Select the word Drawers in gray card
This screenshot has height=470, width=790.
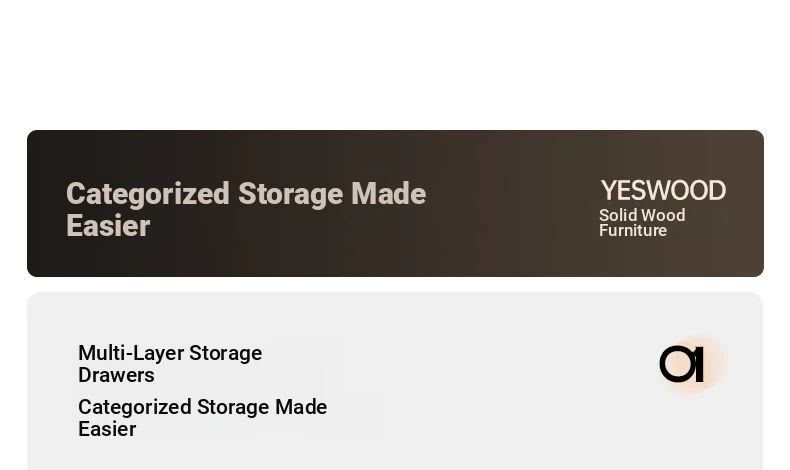pyautogui.click(x=116, y=375)
